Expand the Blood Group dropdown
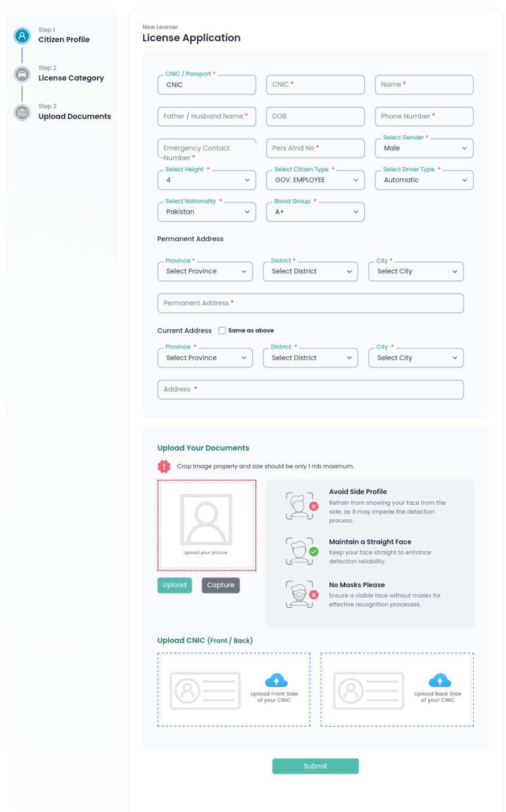 [x=315, y=212]
